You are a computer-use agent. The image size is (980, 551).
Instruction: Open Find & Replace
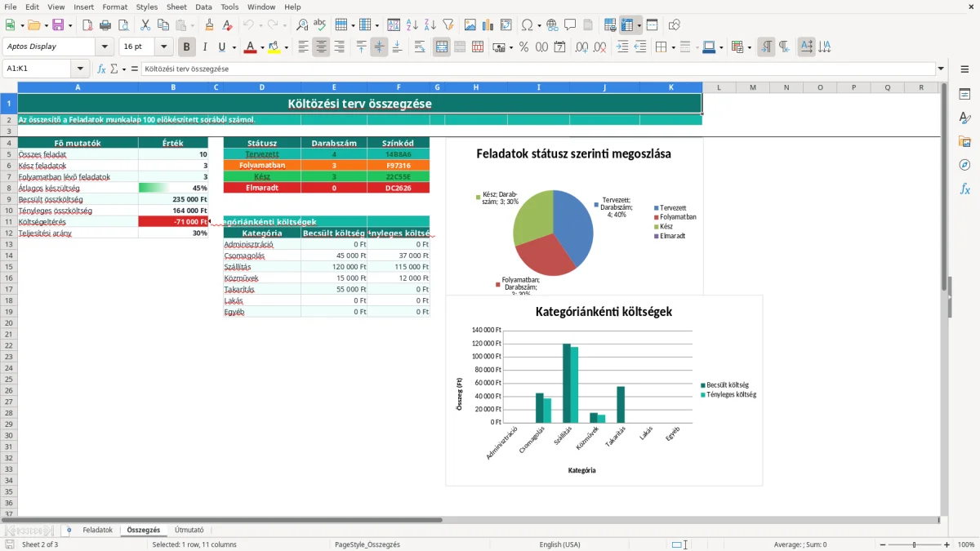click(302, 25)
